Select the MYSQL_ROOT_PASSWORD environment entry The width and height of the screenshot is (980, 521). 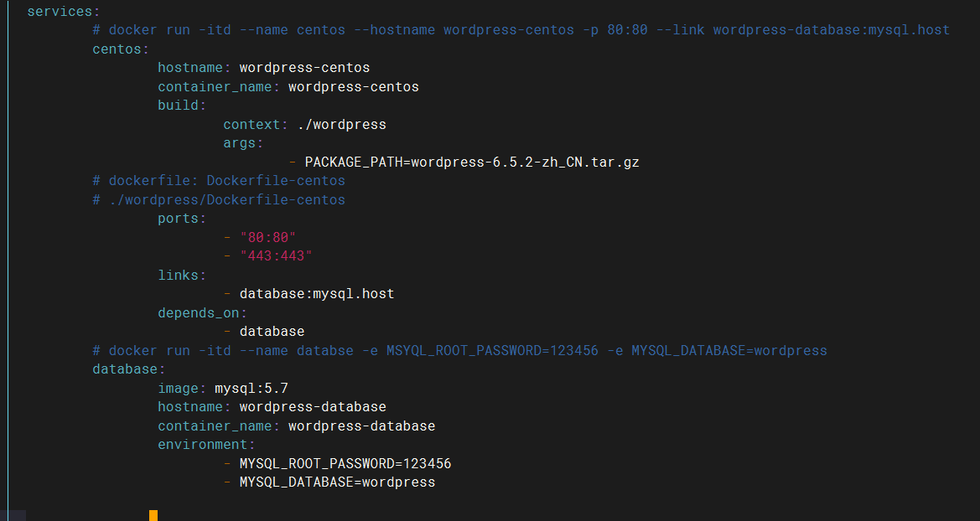point(345,463)
